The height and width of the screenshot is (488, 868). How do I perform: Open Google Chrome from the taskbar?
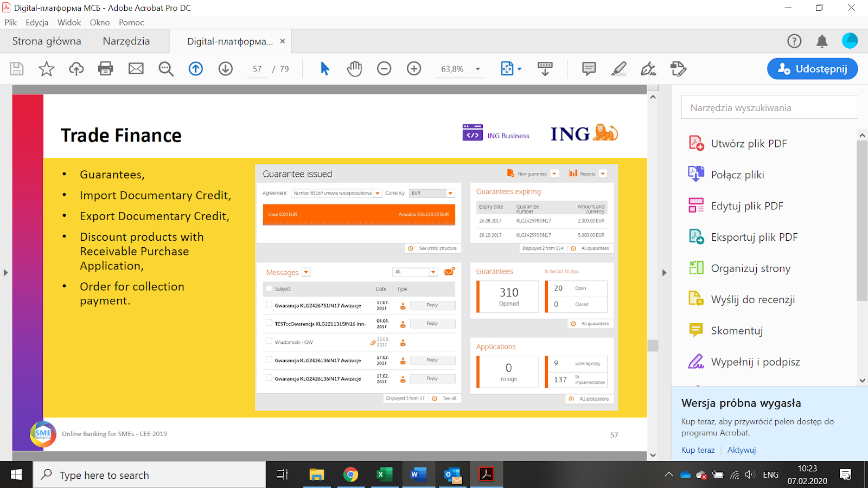[350, 475]
